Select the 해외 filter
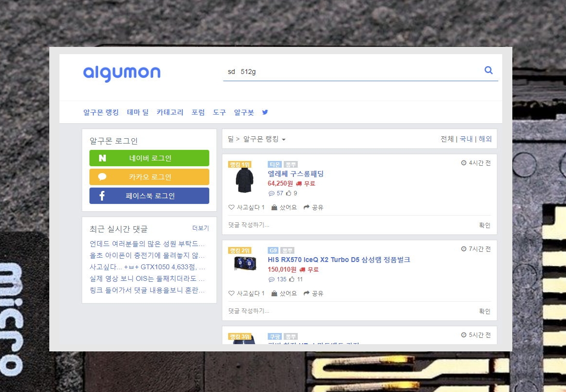The height and width of the screenshot is (392, 566). [485, 139]
